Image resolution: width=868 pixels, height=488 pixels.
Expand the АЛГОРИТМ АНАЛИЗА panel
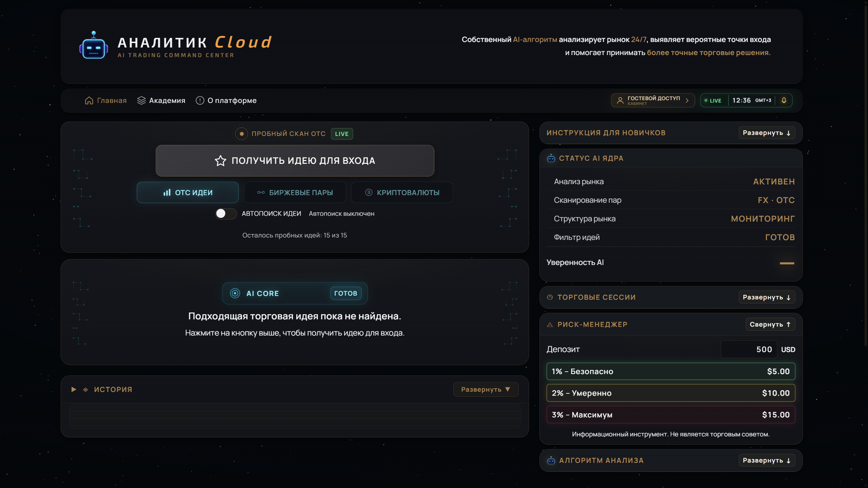click(767, 460)
